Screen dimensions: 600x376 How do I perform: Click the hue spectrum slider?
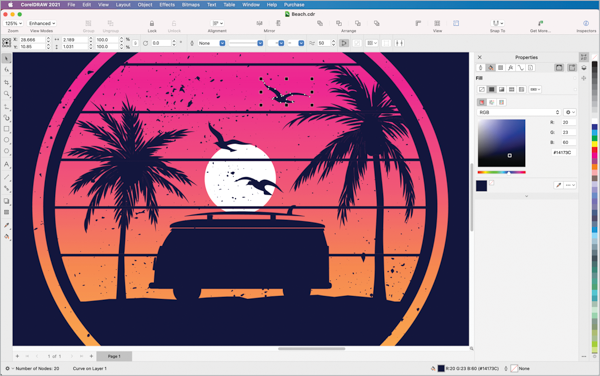(x=501, y=173)
